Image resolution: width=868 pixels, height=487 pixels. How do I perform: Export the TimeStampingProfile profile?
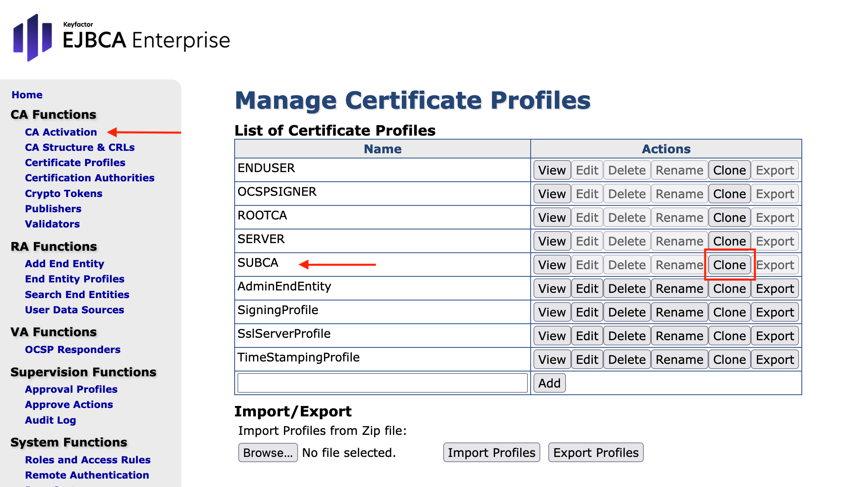point(775,359)
